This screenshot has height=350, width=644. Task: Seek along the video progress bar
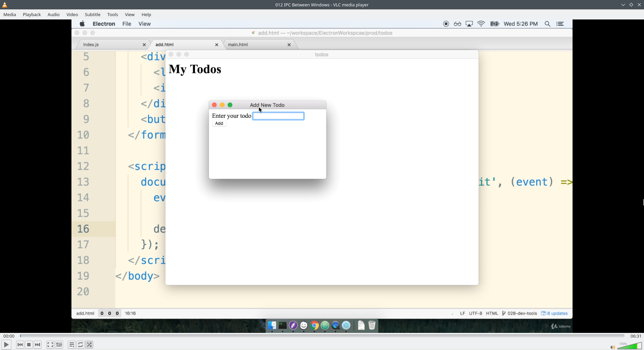pos(322,336)
